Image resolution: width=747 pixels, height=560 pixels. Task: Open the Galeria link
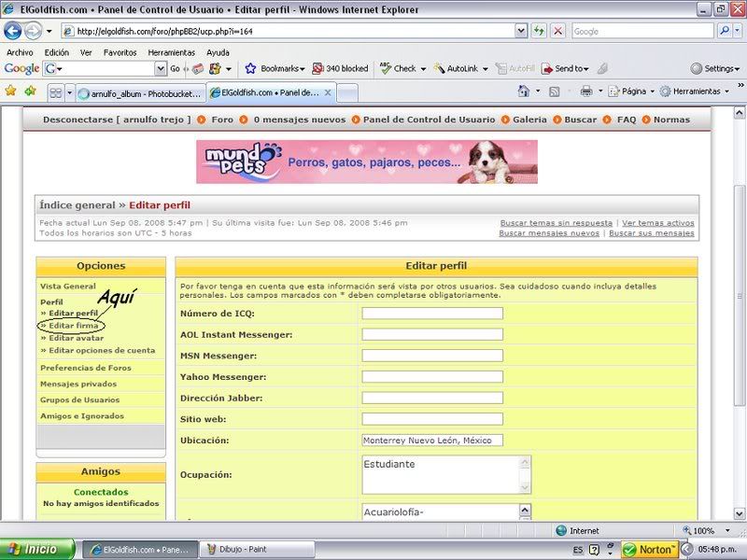tap(529, 119)
